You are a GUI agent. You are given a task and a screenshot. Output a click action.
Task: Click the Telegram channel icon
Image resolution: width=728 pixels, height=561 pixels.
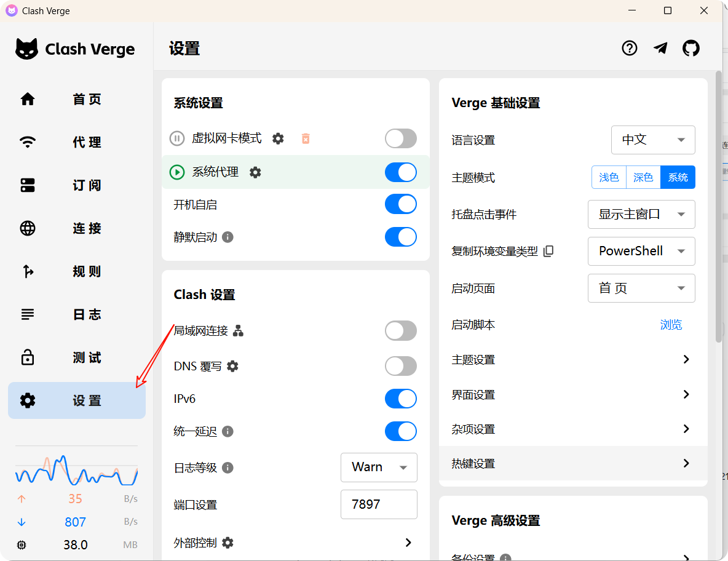coord(660,48)
